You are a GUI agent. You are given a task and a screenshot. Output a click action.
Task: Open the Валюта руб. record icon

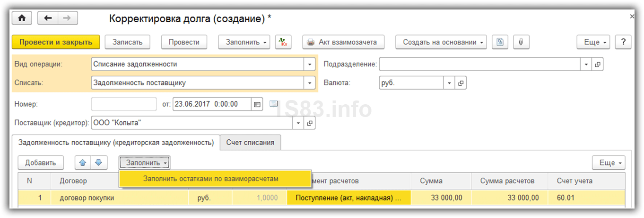tap(461, 83)
